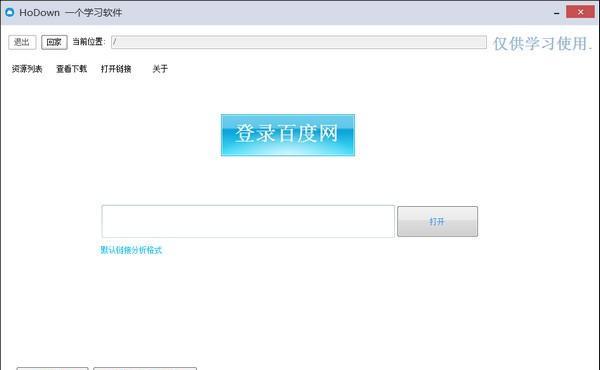Click the 打开 open button
600x370 pixels.
(x=437, y=222)
